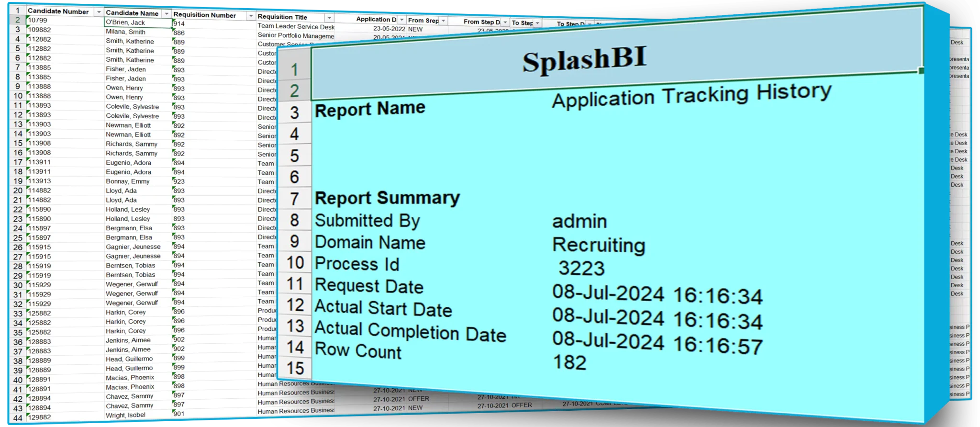Click the Team Leader Service Desk cell
The image size is (980, 427).
click(296, 27)
